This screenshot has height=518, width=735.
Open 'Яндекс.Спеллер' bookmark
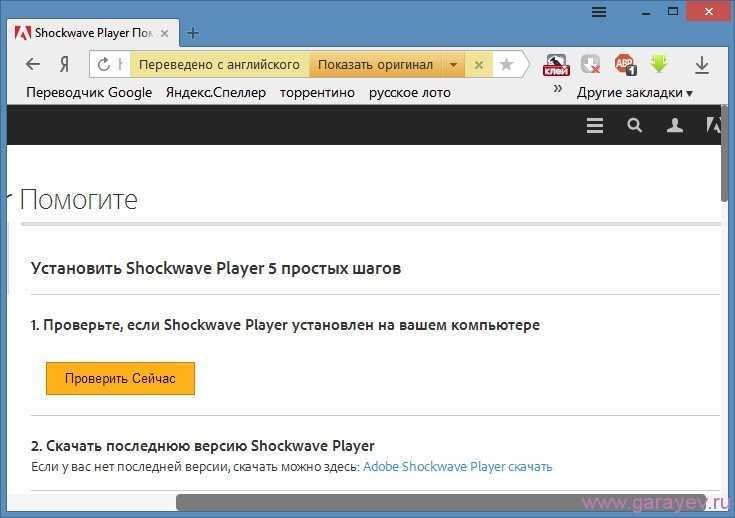coord(216,92)
